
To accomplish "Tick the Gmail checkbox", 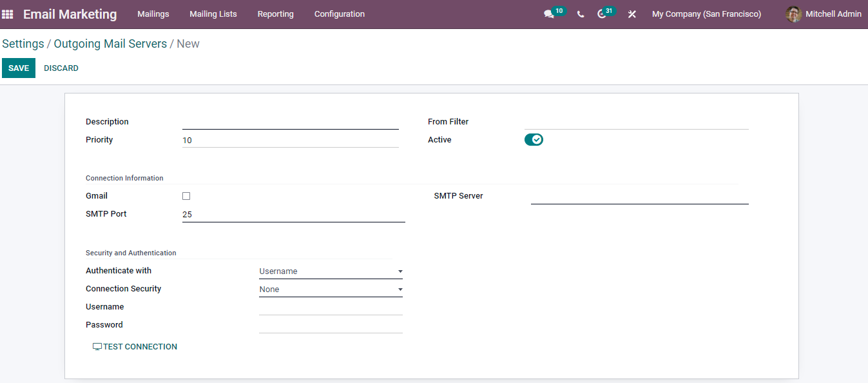I will [186, 196].
